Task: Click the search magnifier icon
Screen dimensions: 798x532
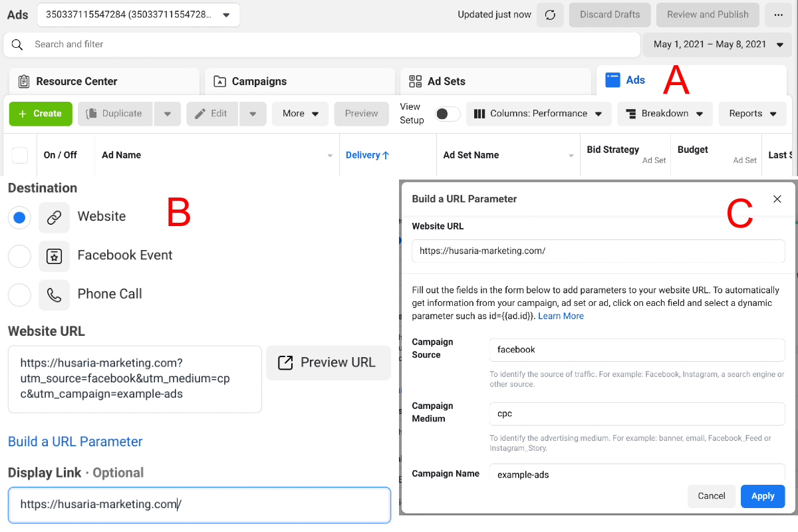Action: (17, 45)
